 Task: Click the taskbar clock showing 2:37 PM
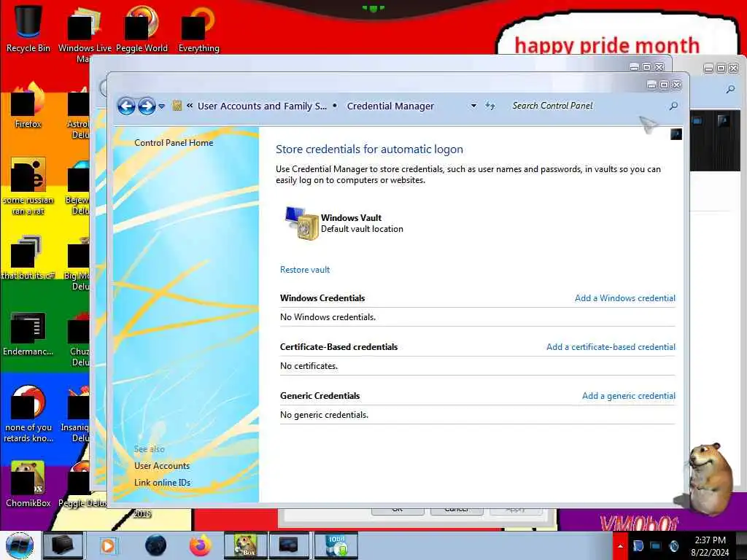click(x=710, y=546)
